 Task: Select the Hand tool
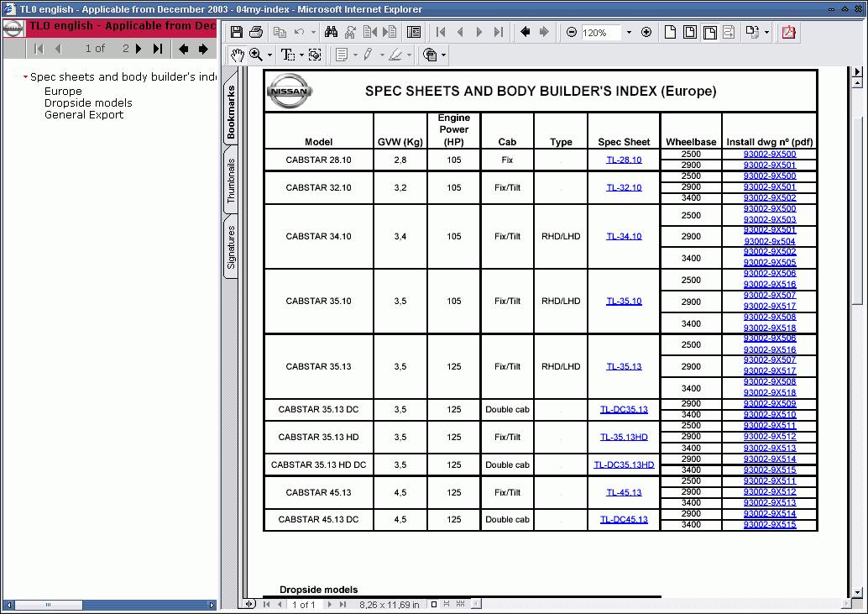tap(237, 55)
